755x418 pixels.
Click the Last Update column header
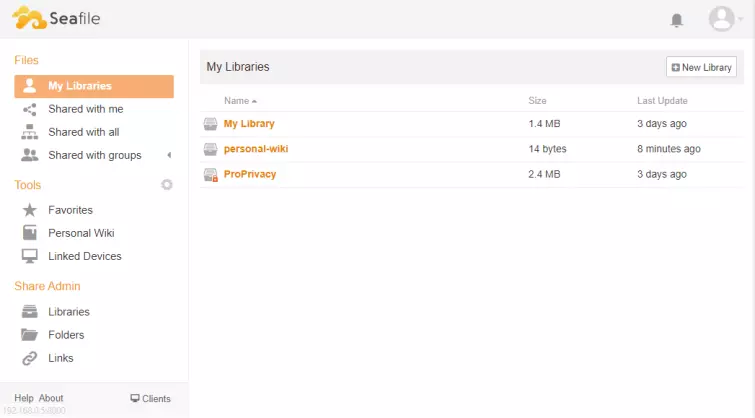662,101
